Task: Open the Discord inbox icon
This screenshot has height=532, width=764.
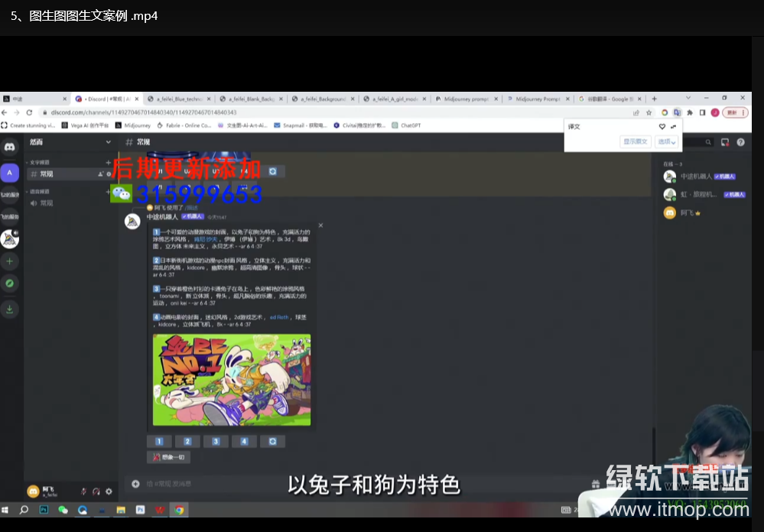Action: tap(725, 142)
